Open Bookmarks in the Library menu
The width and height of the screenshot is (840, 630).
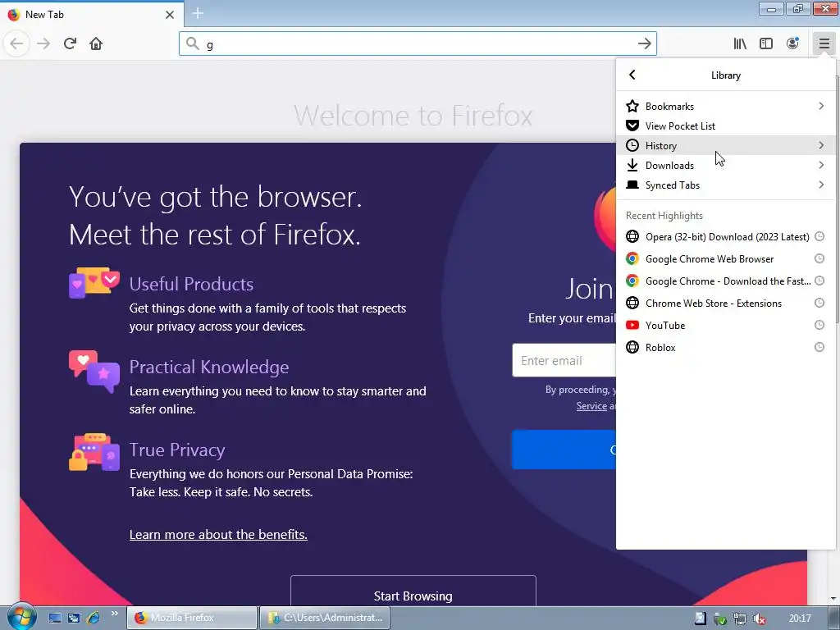726,106
